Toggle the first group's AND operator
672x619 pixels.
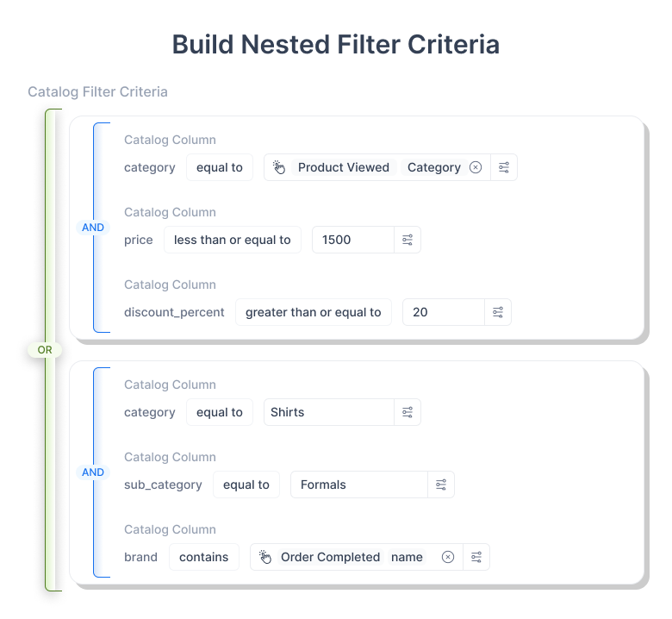(x=92, y=228)
